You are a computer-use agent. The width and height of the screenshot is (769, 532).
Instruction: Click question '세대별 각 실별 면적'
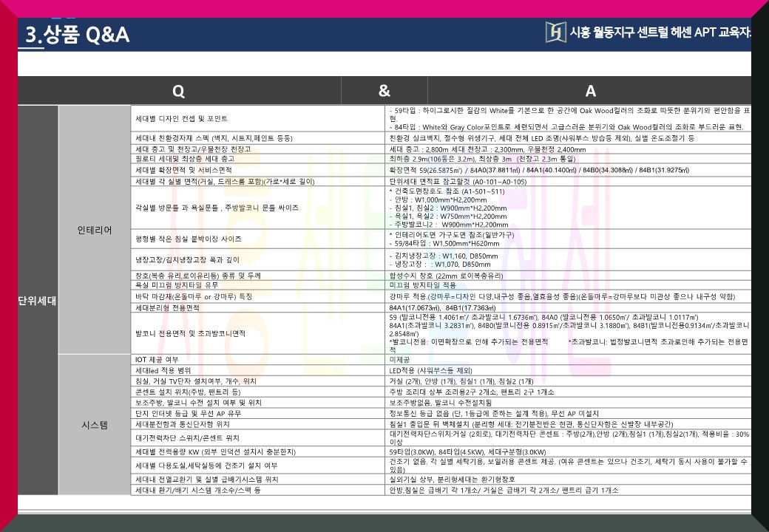tap(225, 181)
